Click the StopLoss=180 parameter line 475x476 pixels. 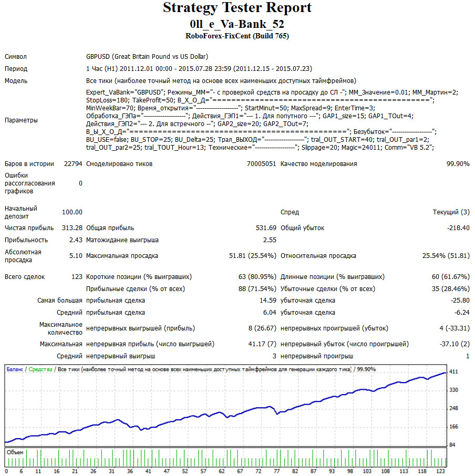(260, 100)
